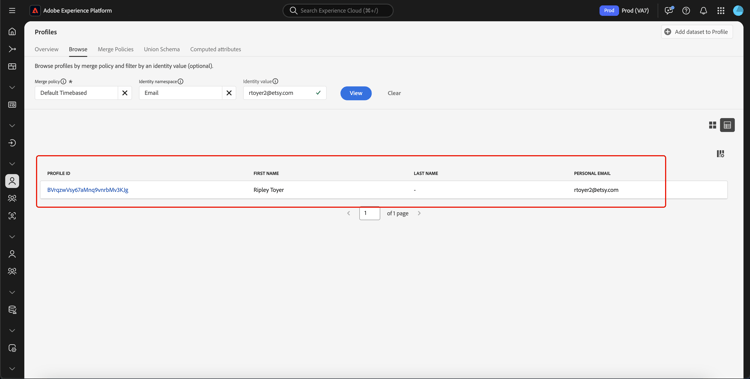
Task: Click the Identity value field rtoyer2@etsy.com
Action: (285, 93)
